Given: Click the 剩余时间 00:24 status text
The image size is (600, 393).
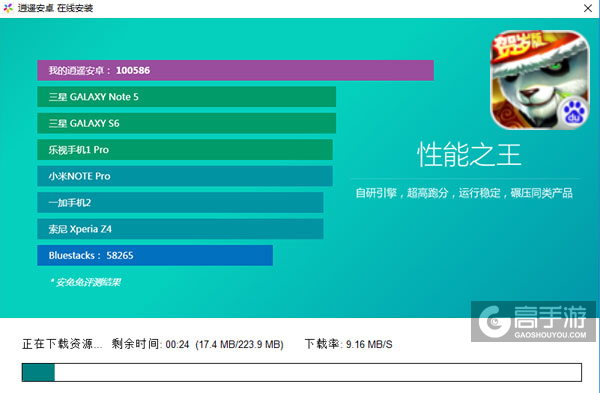Looking at the screenshot, I should tap(150, 344).
